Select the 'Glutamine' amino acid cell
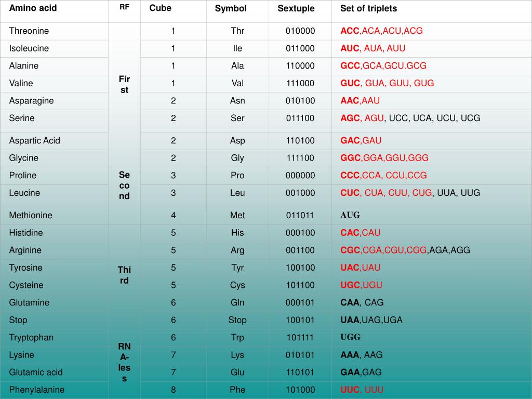Image resolution: width=532 pixels, height=399 pixels. (29, 302)
